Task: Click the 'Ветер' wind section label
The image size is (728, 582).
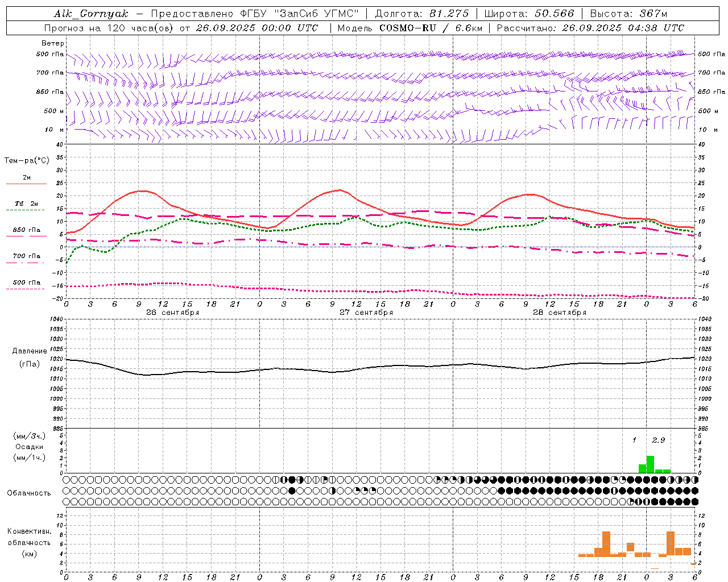Action: point(53,43)
